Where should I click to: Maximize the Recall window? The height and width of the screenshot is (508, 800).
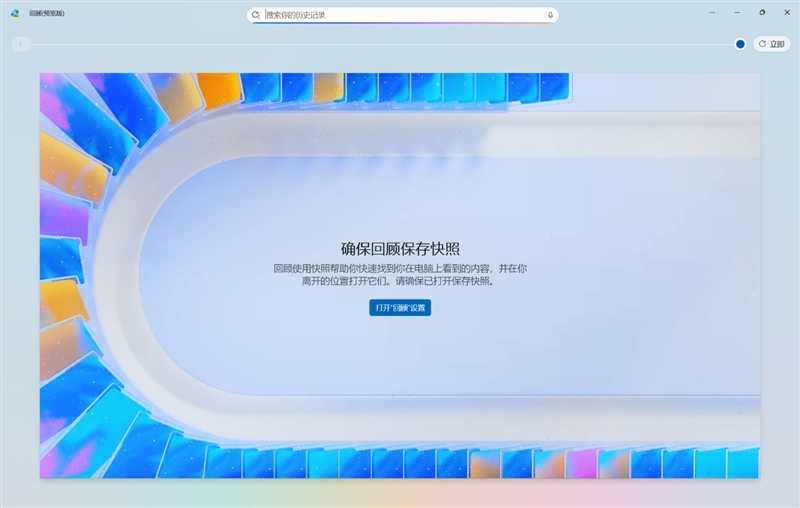coord(762,12)
